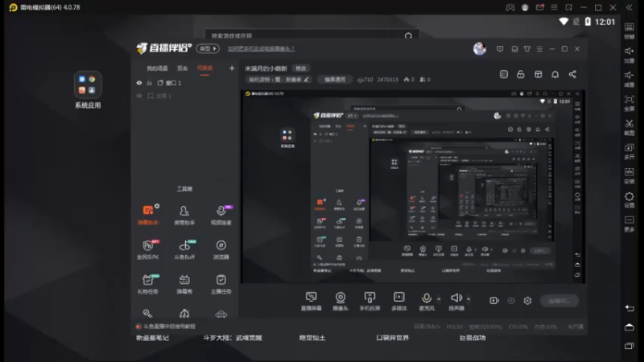The width and height of the screenshot is (644, 362).
Task: Open the share icon above the preview
Action: tap(572, 74)
